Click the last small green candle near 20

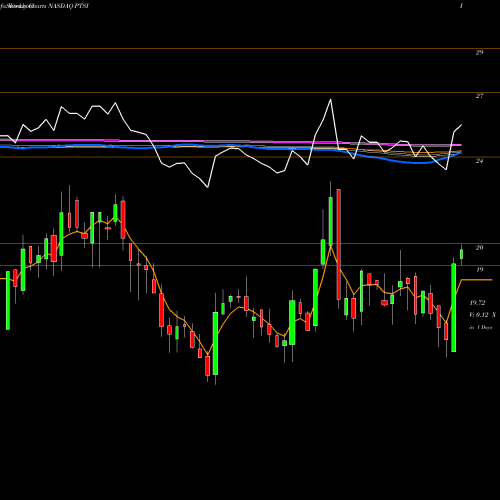462,254
